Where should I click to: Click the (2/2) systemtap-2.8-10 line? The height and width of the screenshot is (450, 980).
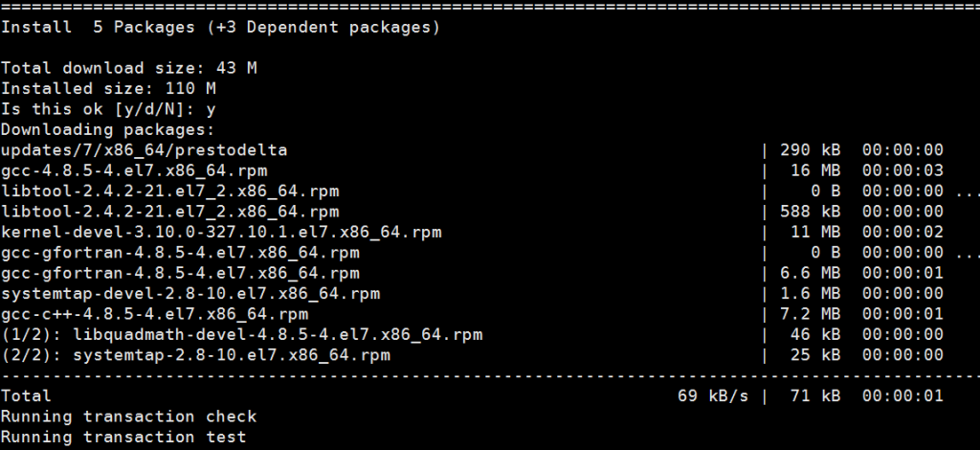click(x=472, y=355)
